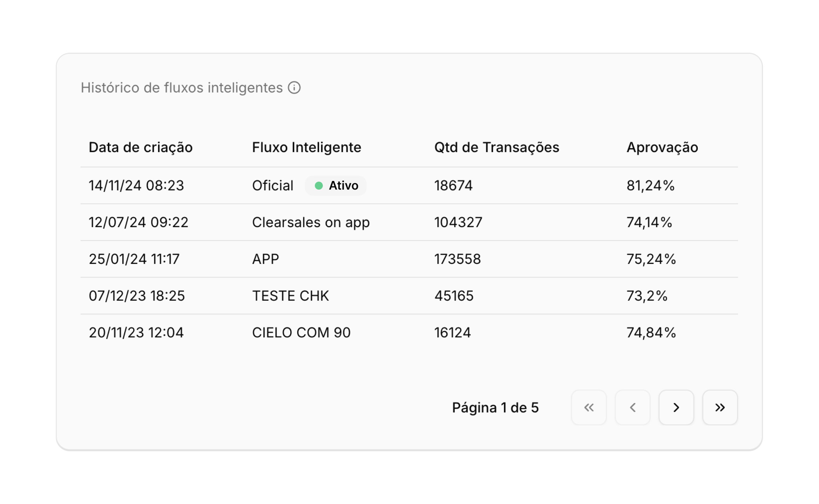Click the info icon beside Histórico de fluxos inteligentes

(294, 88)
